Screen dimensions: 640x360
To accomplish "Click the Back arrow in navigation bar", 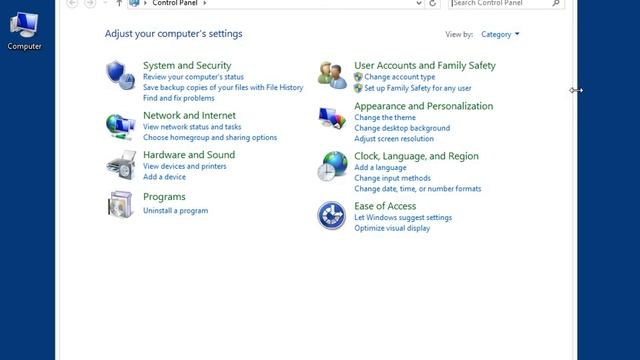I will 72,3.
